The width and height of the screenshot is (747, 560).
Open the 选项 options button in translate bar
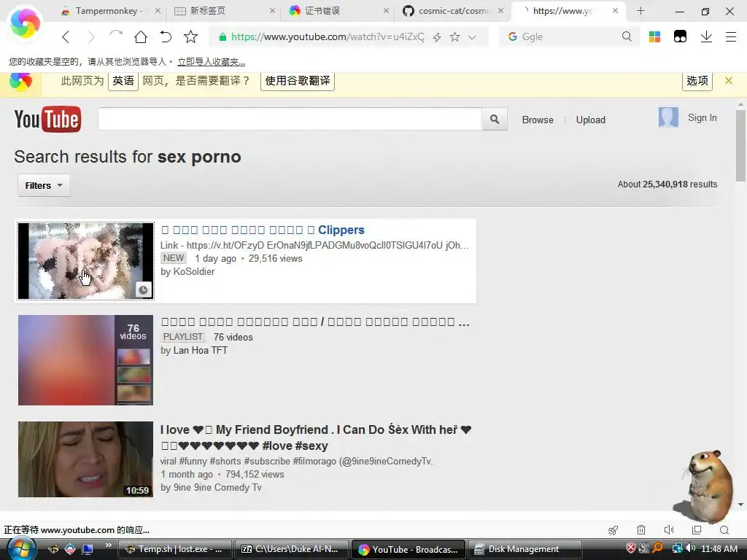click(697, 81)
